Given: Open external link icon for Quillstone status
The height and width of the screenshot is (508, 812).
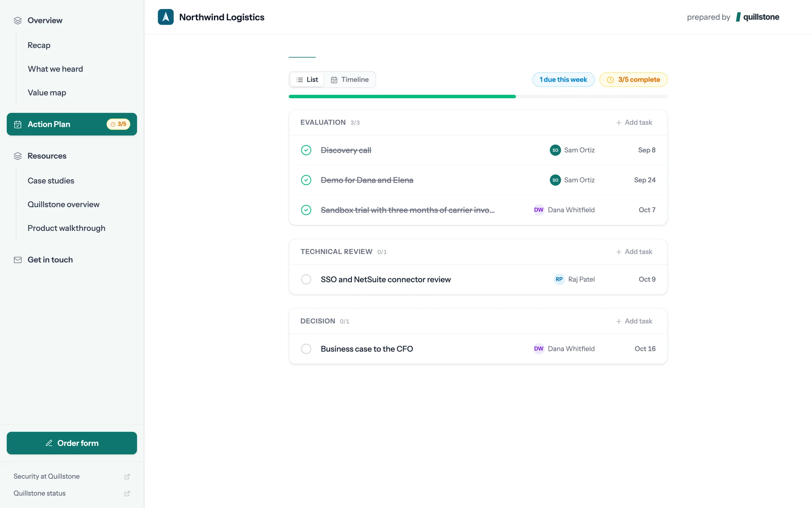Looking at the screenshot, I should [127, 493].
